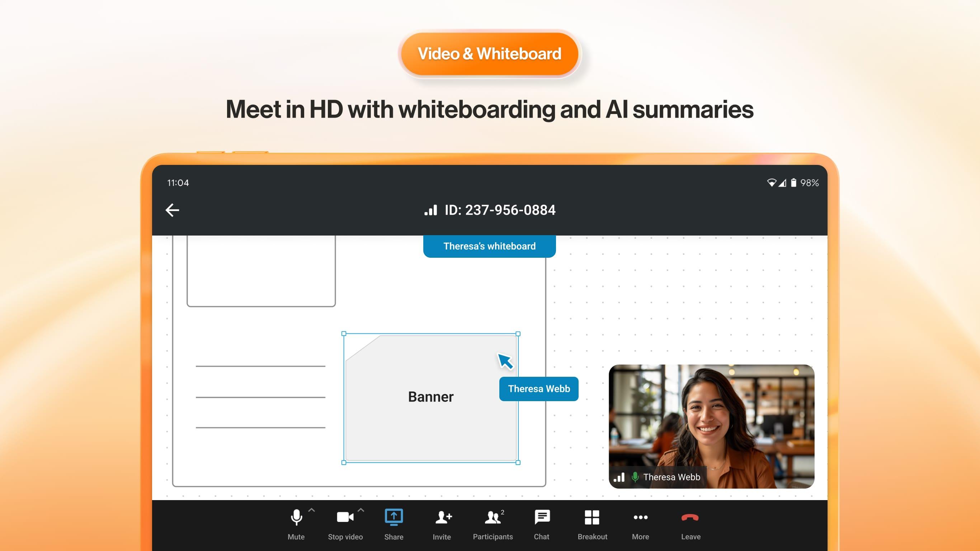Open the More options menu
The image size is (980, 551).
coord(641,525)
